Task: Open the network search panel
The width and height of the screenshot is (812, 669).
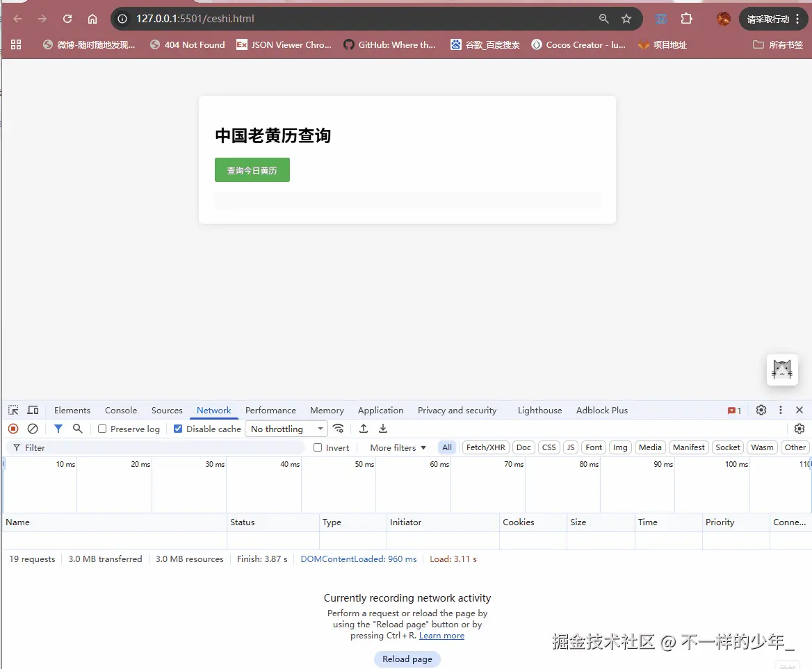Action: pos(77,429)
